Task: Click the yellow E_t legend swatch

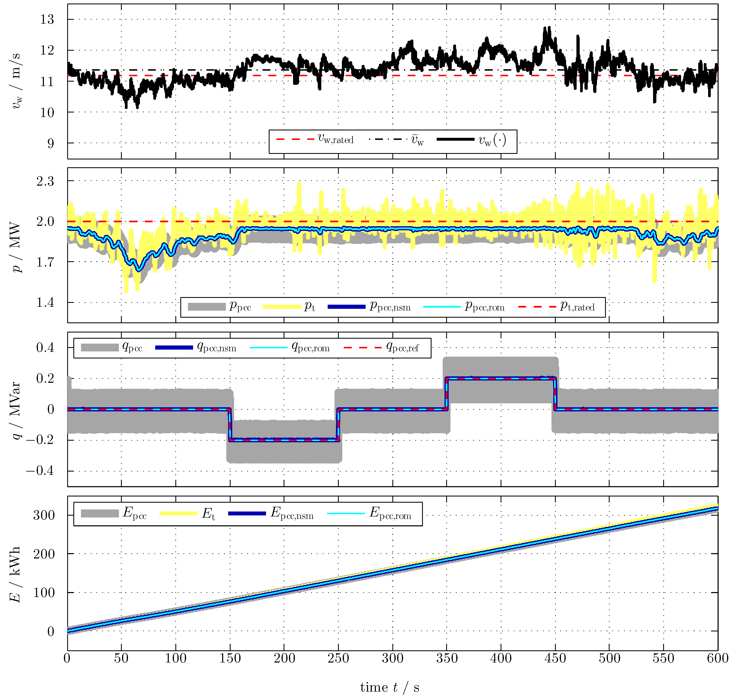Action: tap(178, 513)
